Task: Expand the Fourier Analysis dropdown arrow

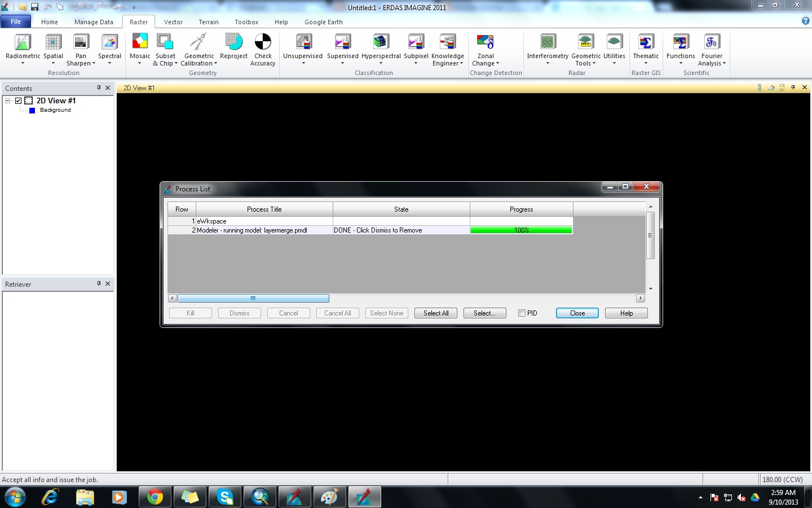Action: (724, 64)
